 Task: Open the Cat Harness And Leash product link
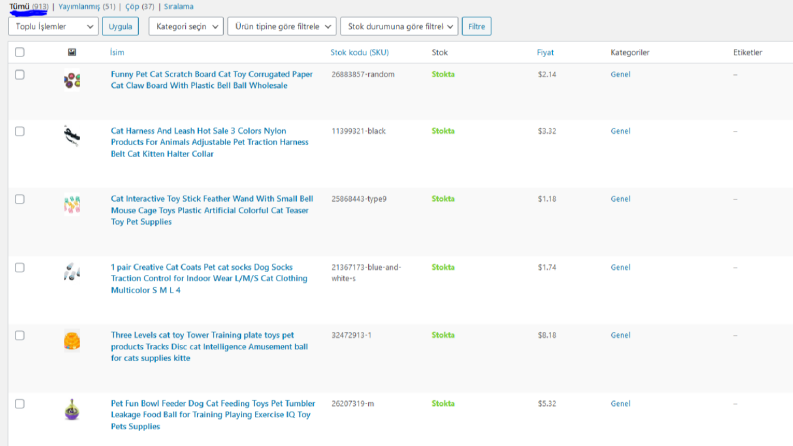click(x=209, y=142)
